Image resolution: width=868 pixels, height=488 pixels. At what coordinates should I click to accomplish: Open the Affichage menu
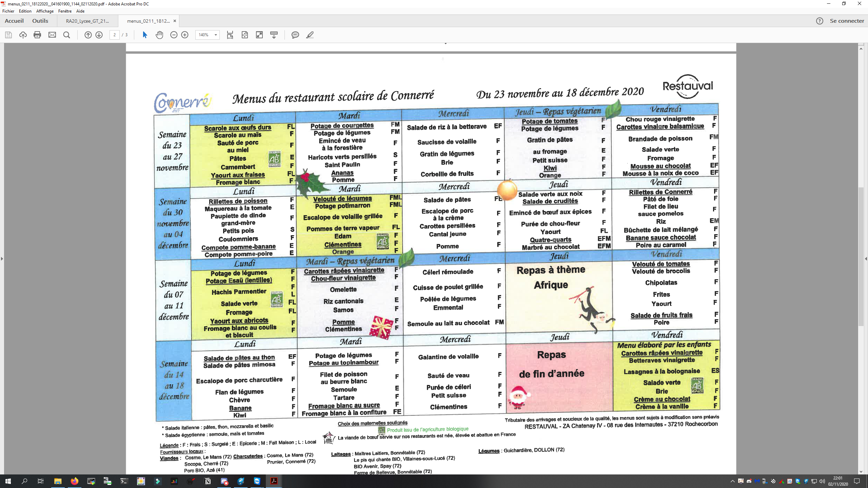tap(45, 11)
